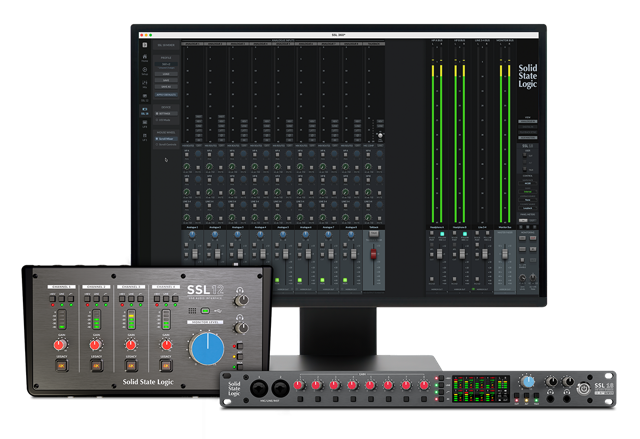
Task: Click the Analogue 5 channel fader cap
Action: [x=286, y=254]
